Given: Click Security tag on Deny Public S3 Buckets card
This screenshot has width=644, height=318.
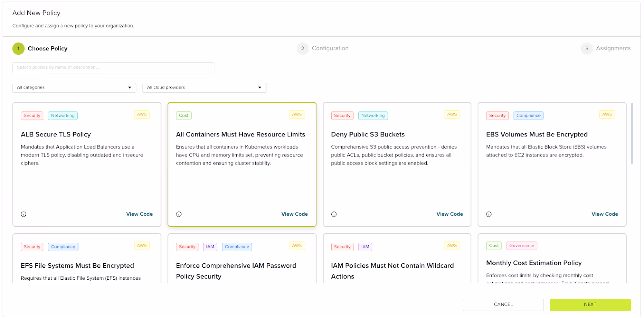Looking at the screenshot, I should tap(342, 116).
